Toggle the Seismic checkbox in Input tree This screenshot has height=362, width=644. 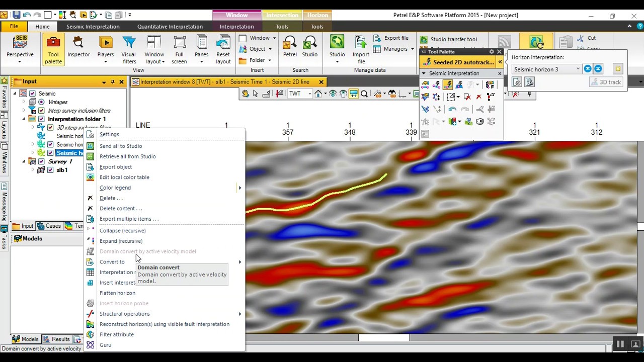pos(33,94)
